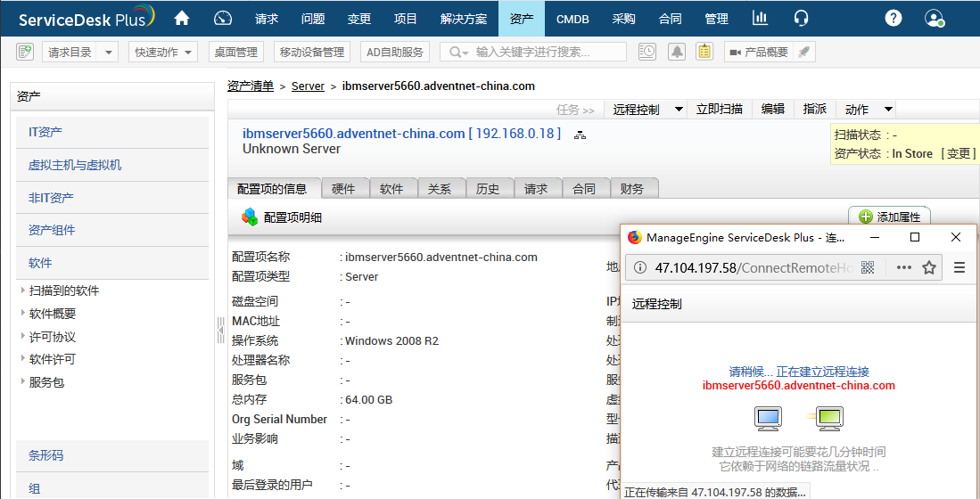980x499 pixels.
Task: Open the Reports bar chart icon
Action: point(760,18)
